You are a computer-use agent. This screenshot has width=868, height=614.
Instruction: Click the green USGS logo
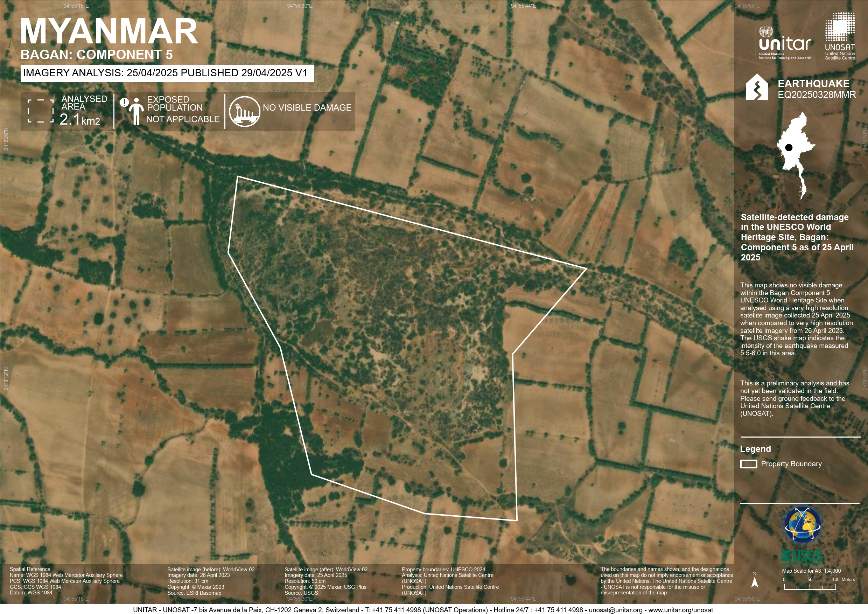[801, 556]
